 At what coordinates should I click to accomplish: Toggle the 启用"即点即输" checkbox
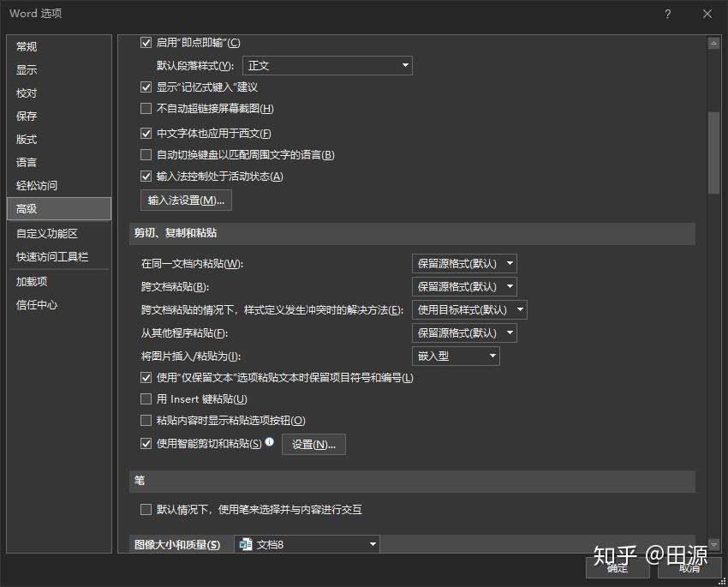[x=146, y=43]
